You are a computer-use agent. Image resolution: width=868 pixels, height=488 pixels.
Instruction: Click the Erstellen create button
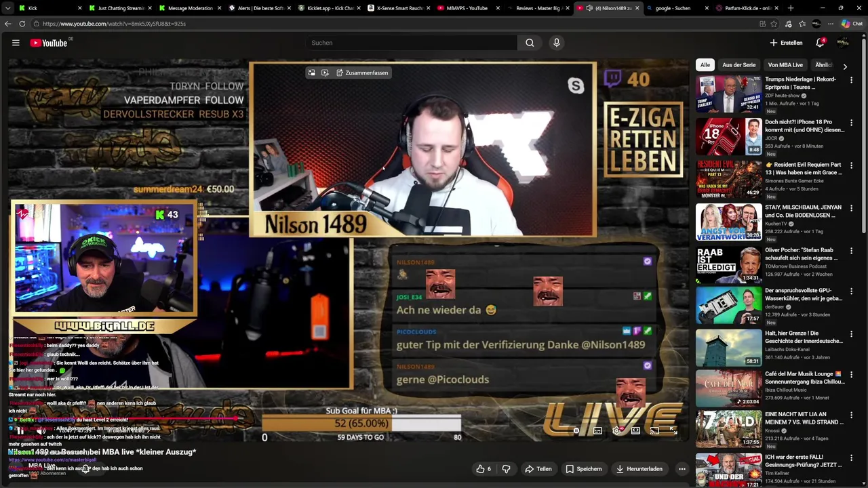[x=786, y=43]
